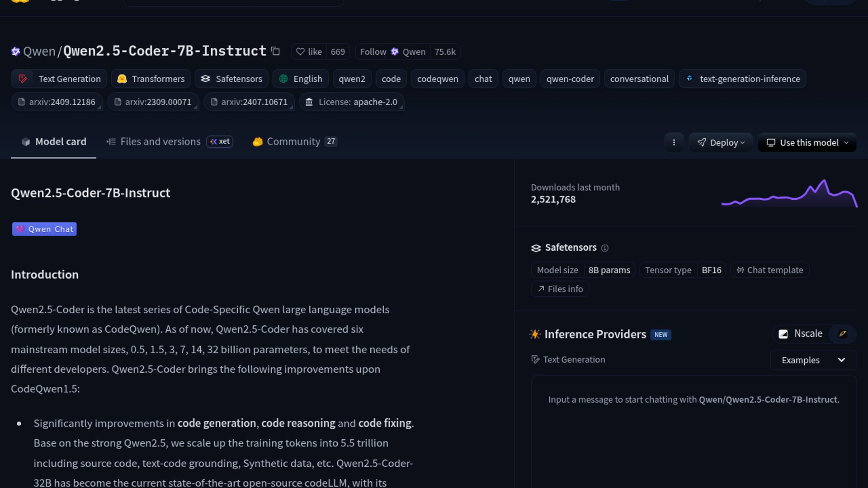Follow the Qwen organization
This screenshot has height=488, width=868.
(x=392, y=52)
